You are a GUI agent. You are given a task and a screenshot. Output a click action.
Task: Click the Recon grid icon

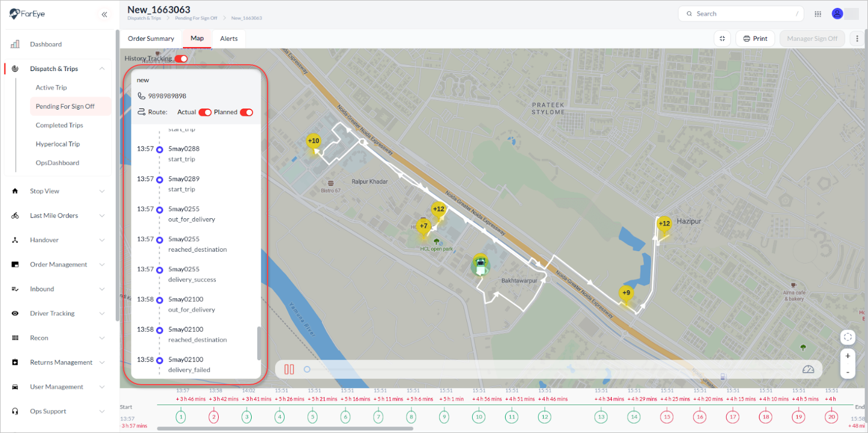pos(15,338)
